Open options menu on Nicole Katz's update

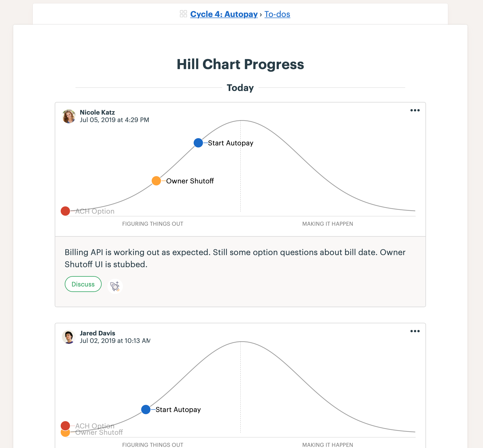[x=415, y=110]
